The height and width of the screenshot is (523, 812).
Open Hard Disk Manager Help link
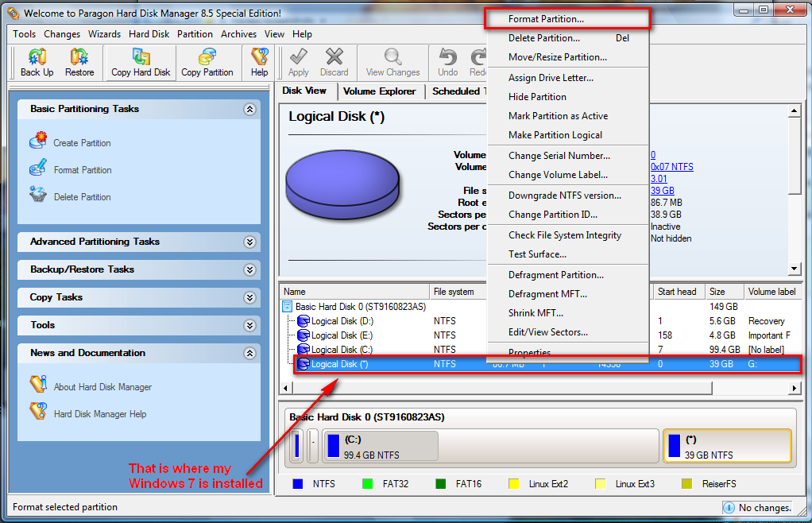(100, 414)
